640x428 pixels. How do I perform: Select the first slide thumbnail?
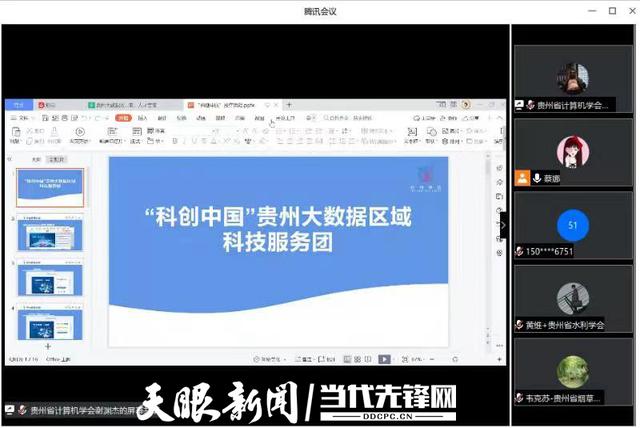click(50, 187)
